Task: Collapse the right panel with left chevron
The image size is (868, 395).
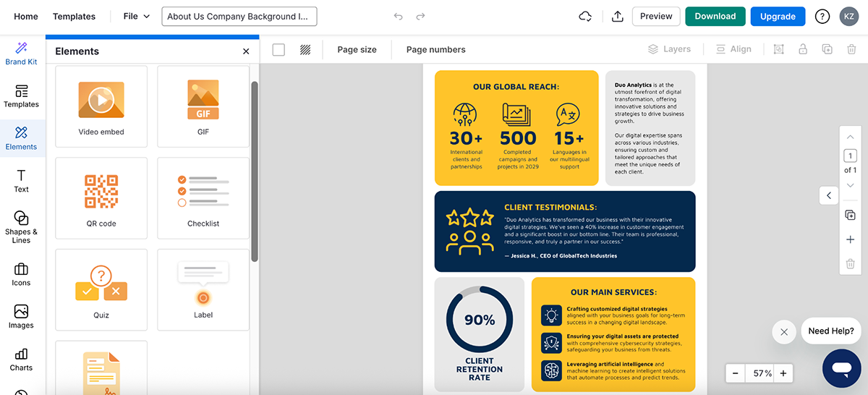Action: [x=829, y=195]
